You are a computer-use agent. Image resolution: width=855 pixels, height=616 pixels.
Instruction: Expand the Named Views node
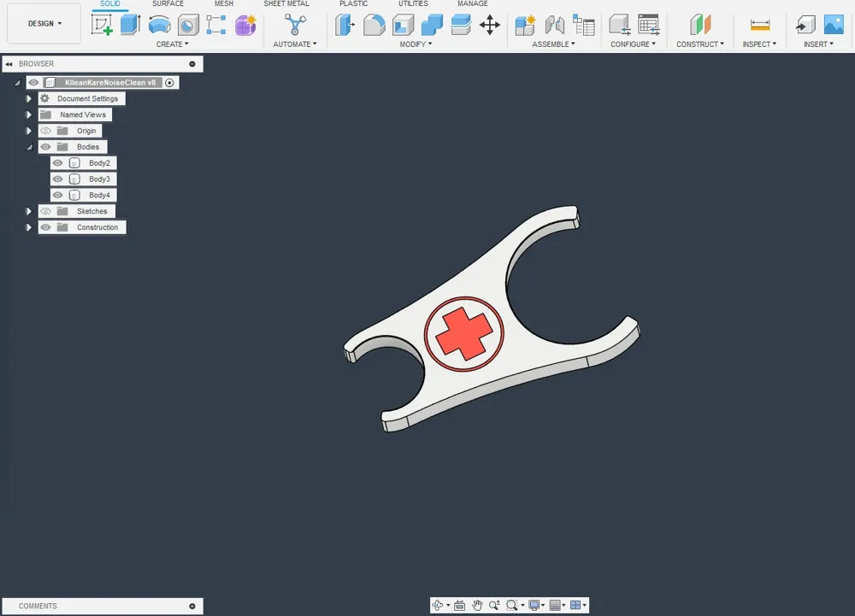29,115
